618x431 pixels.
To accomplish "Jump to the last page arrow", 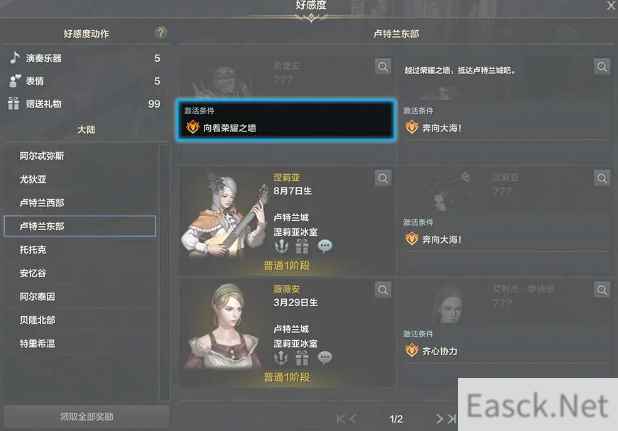I will (x=452, y=419).
